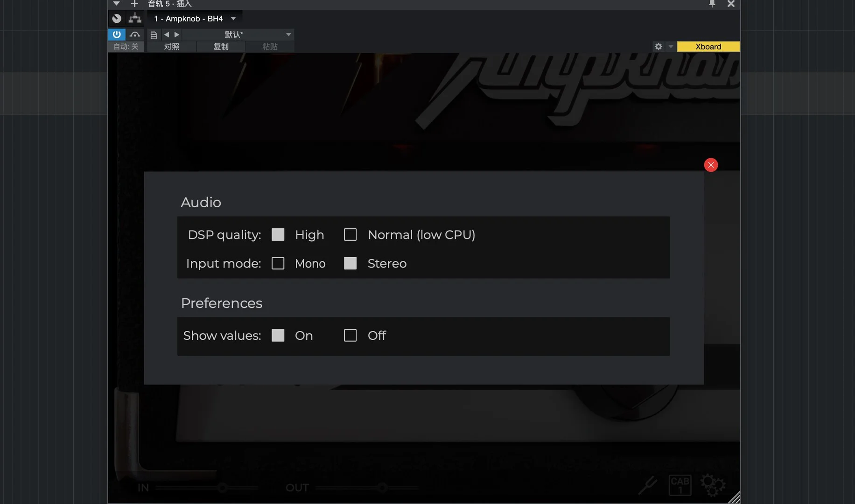This screenshot has height=504, width=855.
Task: Open the gear settings next to Xboard
Action: pos(658,47)
